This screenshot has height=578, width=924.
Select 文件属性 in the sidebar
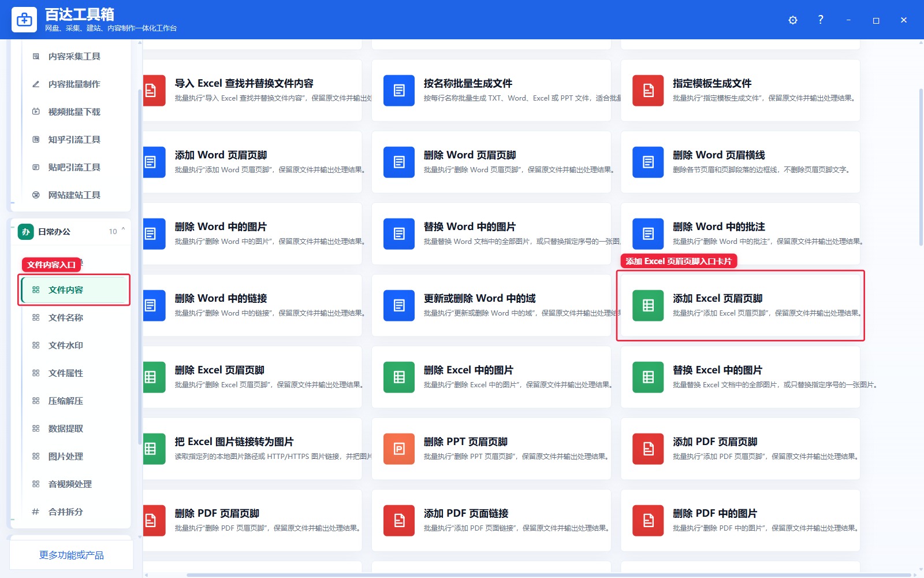(x=74, y=373)
